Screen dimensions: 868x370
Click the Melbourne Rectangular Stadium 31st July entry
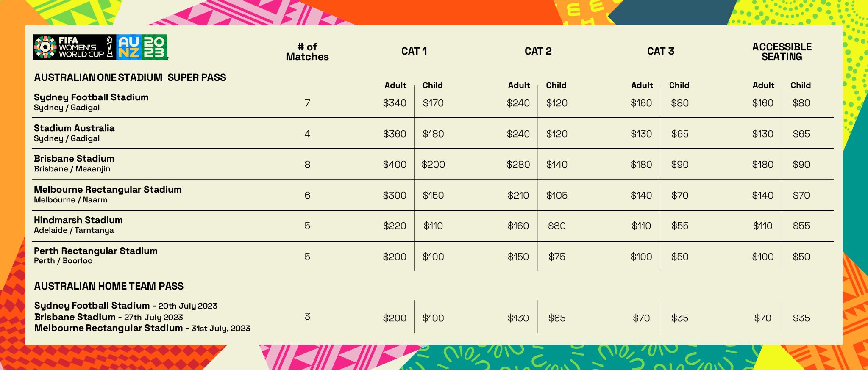pyautogui.click(x=142, y=328)
